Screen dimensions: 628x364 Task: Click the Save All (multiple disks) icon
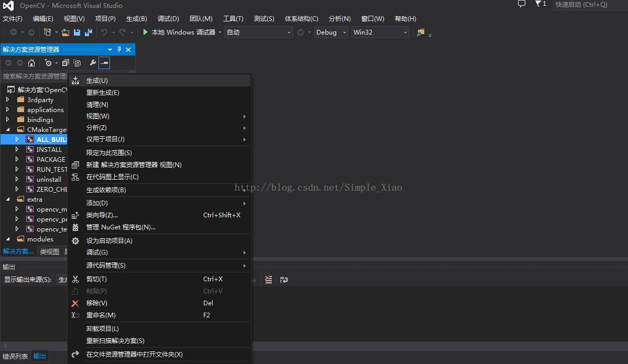coord(89,32)
